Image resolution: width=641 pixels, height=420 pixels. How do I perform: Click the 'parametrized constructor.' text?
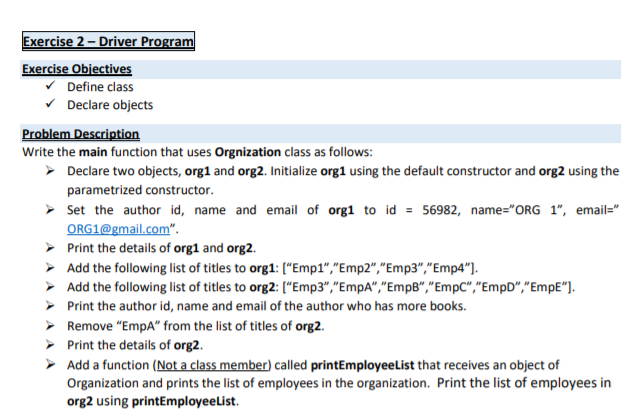pyautogui.click(x=140, y=190)
